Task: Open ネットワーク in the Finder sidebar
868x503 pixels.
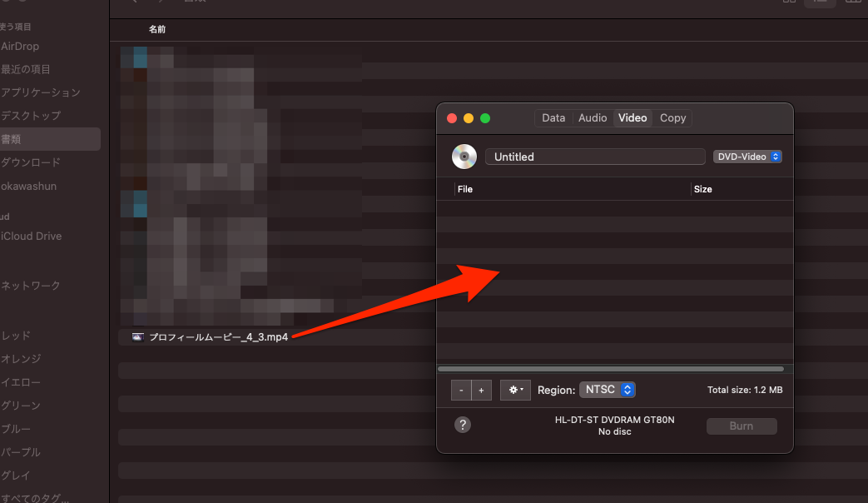Action: [31, 286]
